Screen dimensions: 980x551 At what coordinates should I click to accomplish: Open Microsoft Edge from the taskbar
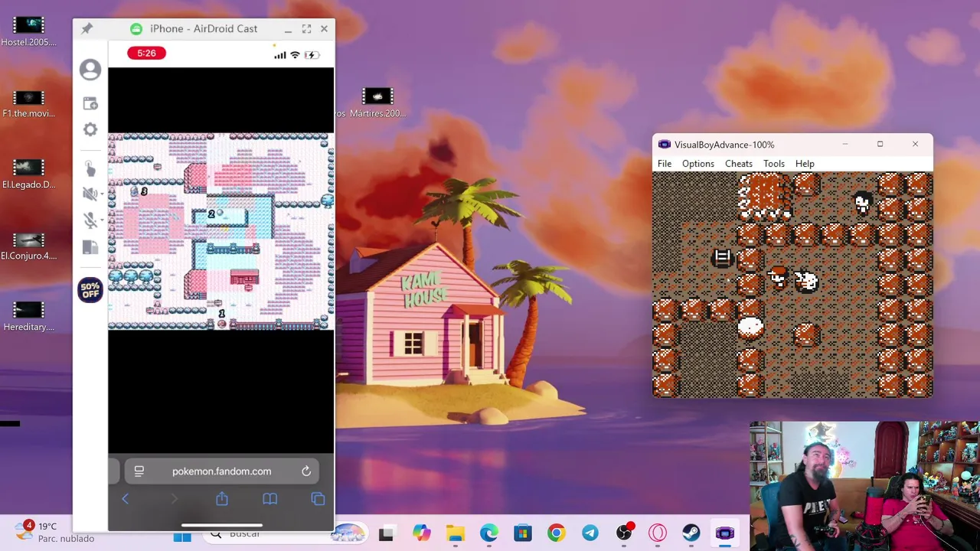click(488, 533)
